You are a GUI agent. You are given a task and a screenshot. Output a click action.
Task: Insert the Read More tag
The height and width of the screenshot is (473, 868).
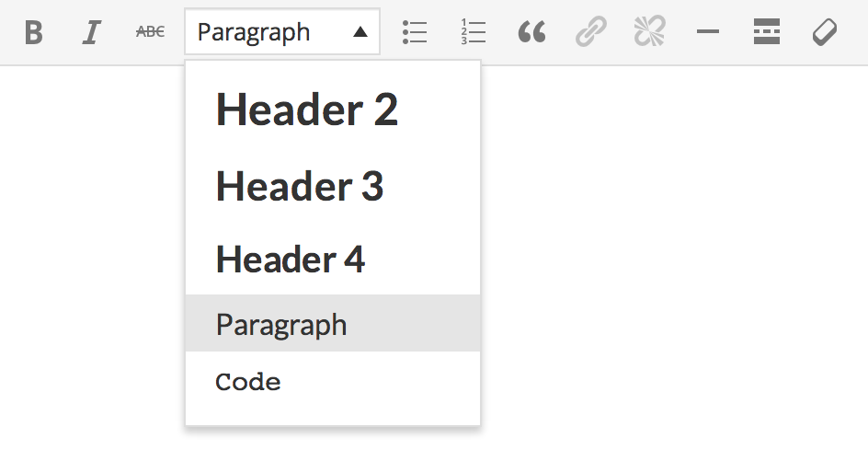point(766,32)
